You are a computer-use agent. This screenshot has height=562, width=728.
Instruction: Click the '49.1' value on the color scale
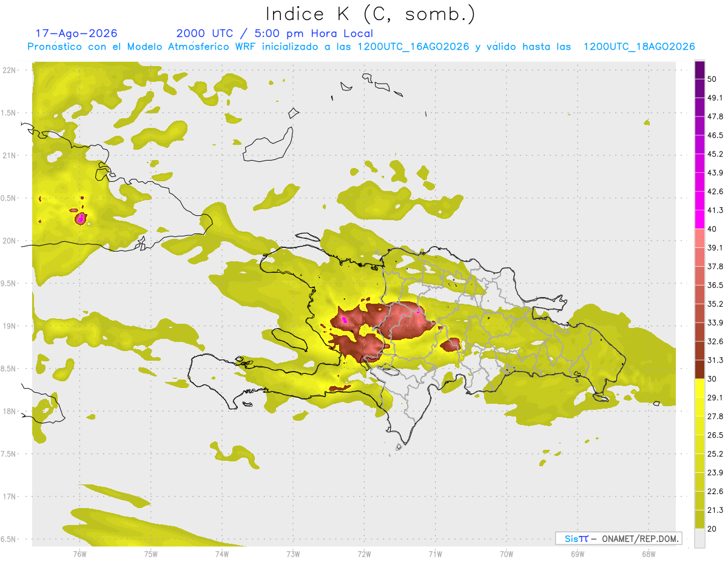click(715, 98)
